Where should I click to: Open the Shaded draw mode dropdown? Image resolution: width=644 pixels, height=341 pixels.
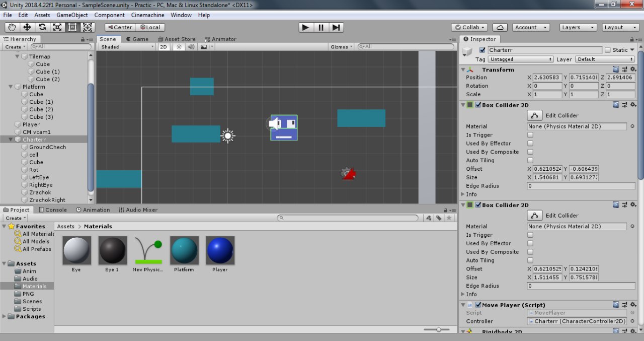point(127,47)
